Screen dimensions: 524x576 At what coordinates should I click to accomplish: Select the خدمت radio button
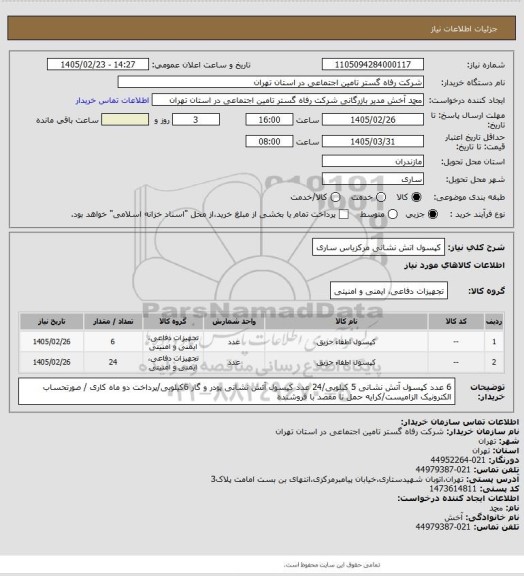pos(381,197)
